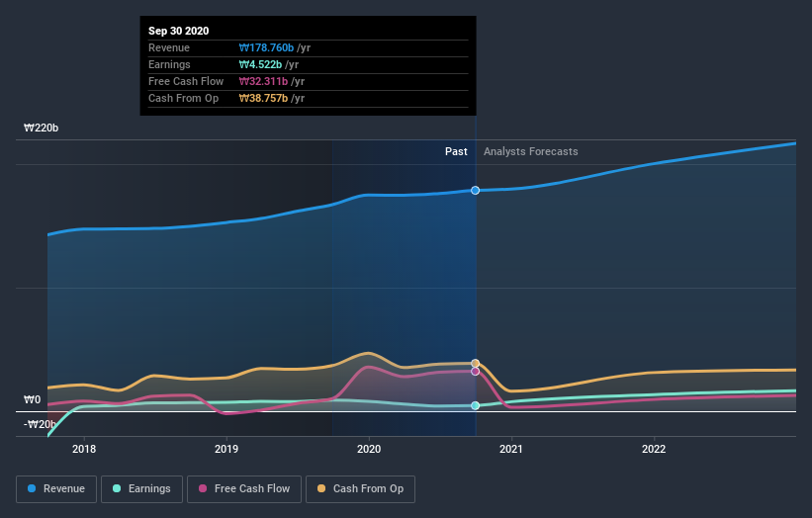Select the 2020 x-axis label
Screen dimensions: 812x518
(x=369, y=449)
